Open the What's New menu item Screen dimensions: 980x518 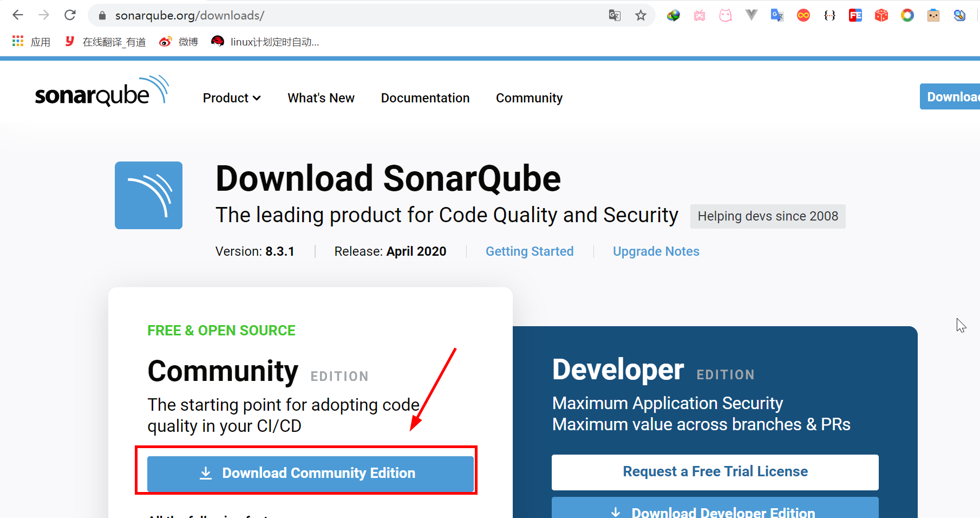point(321,98)
